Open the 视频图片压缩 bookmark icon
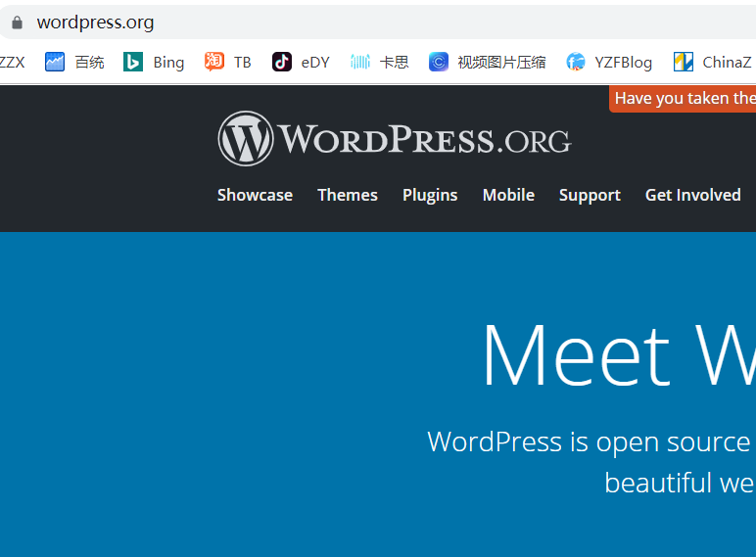The height and width of the screenshot is (557, 756). tap(439, 62)
